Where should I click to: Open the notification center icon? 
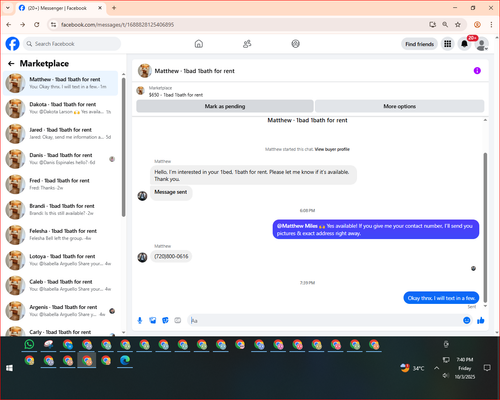[487, 368]
